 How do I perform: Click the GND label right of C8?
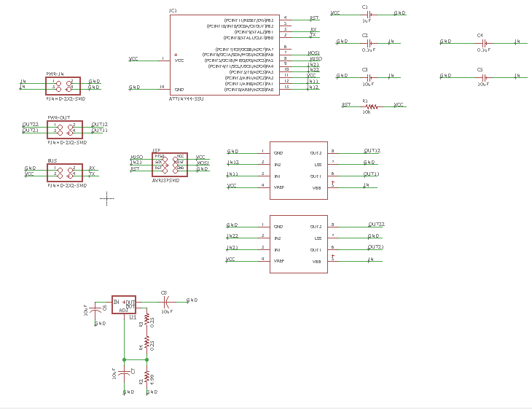(x=192, y=300)
